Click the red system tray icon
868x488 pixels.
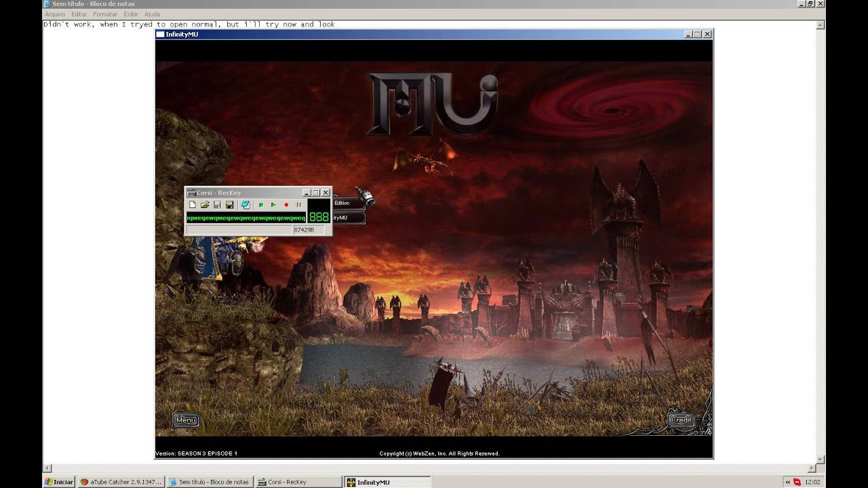(797, 482)
